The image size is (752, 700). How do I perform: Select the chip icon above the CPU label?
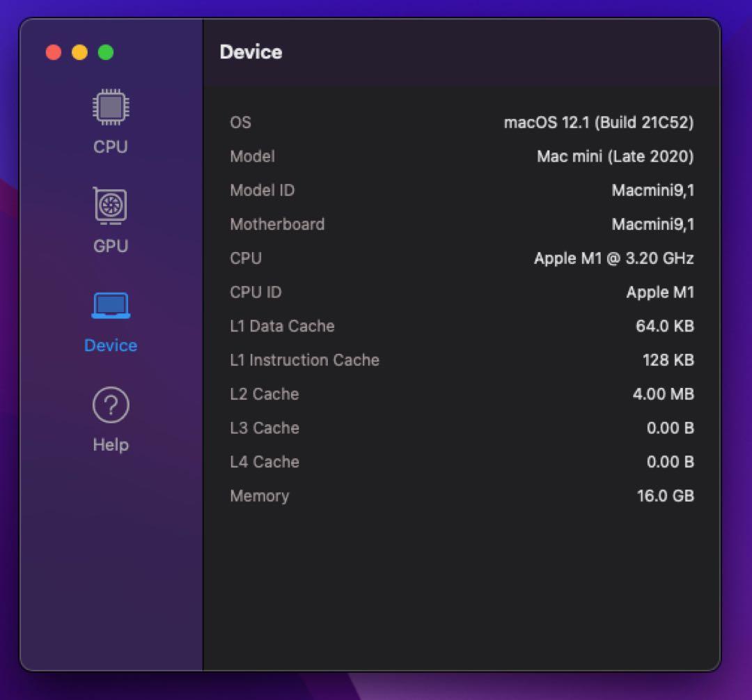[x=110, y=107]
